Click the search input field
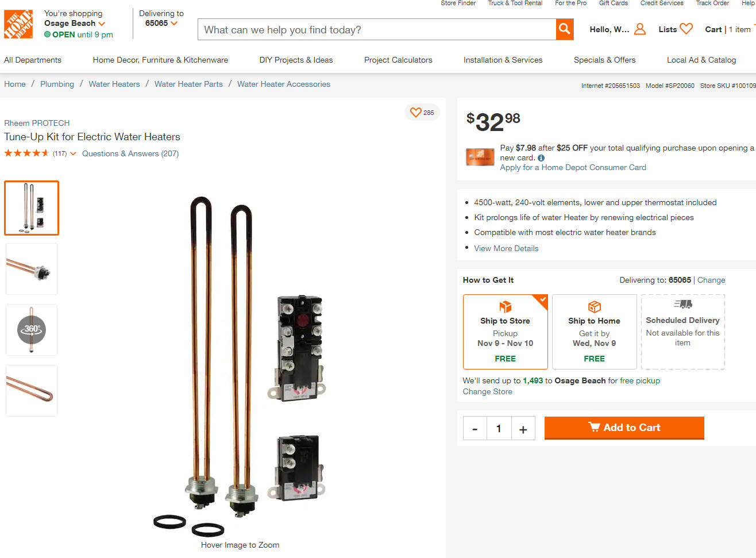The width and height of the screenshot is (756, 558). tap(377, 29)
